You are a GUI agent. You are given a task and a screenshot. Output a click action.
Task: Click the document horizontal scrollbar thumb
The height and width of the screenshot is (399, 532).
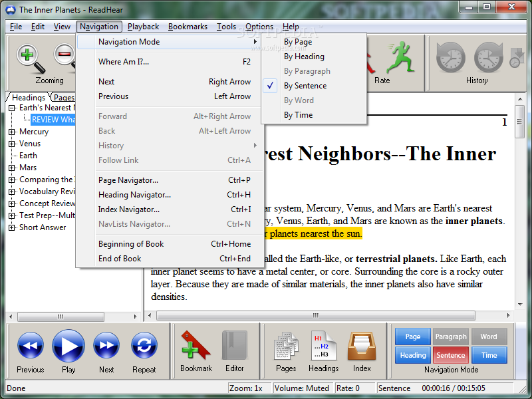click(315, 315)
